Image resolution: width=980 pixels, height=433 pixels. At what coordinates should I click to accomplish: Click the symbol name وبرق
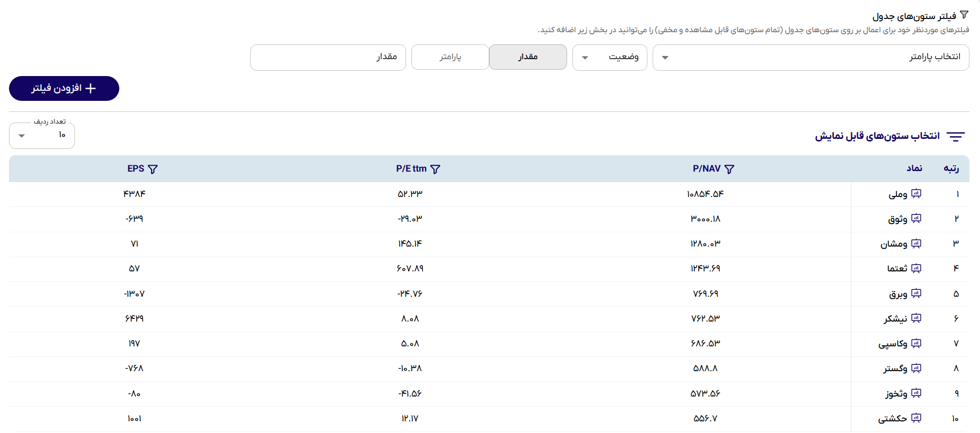pos(898,294)
